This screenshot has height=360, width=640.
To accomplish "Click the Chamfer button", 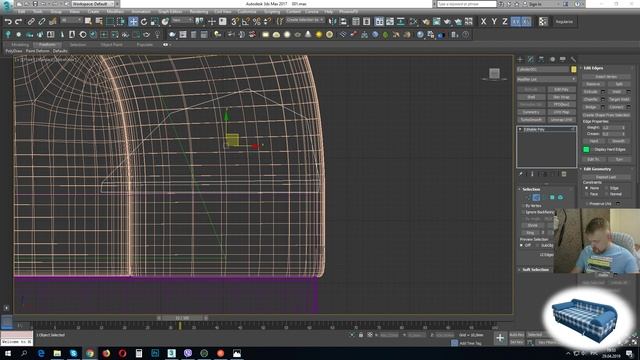I will point(591,99).
